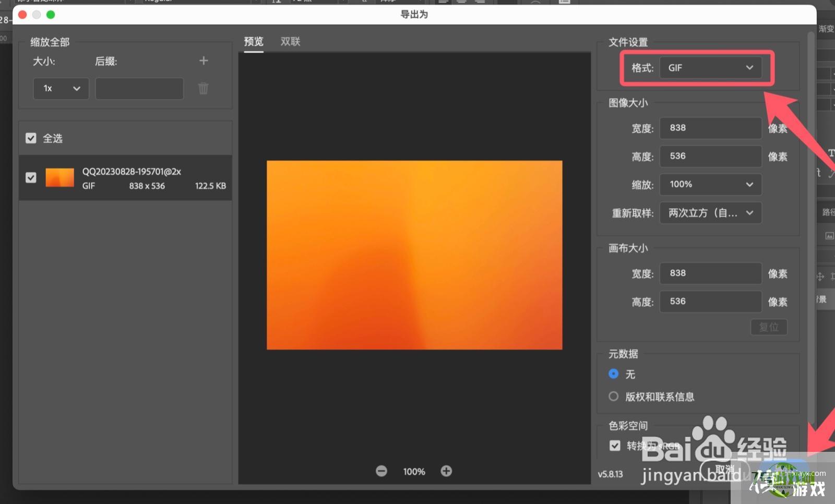Uncheck the QQ20230828-195701@2x file checkbox
The image size is (835, 504).
click(x=31, y=177)
